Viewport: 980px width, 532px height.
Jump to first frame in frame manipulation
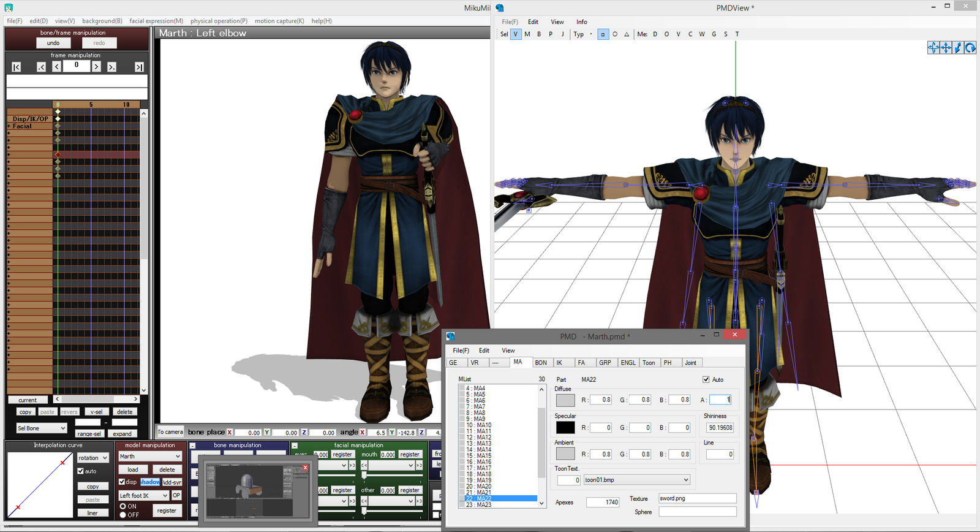click(17, 67)
